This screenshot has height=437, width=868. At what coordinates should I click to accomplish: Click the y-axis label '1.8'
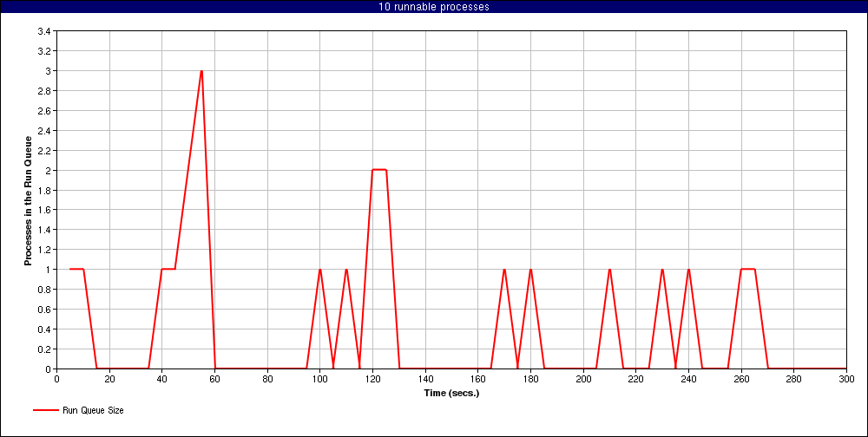pos(44,190)
